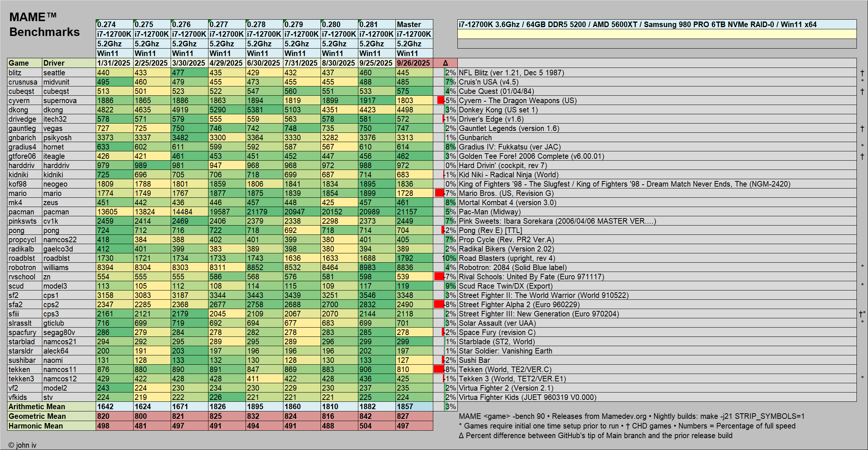Click the tekken3 namcos12 driver cell
Screen dimensions: 868x450
tap(69, 379)
